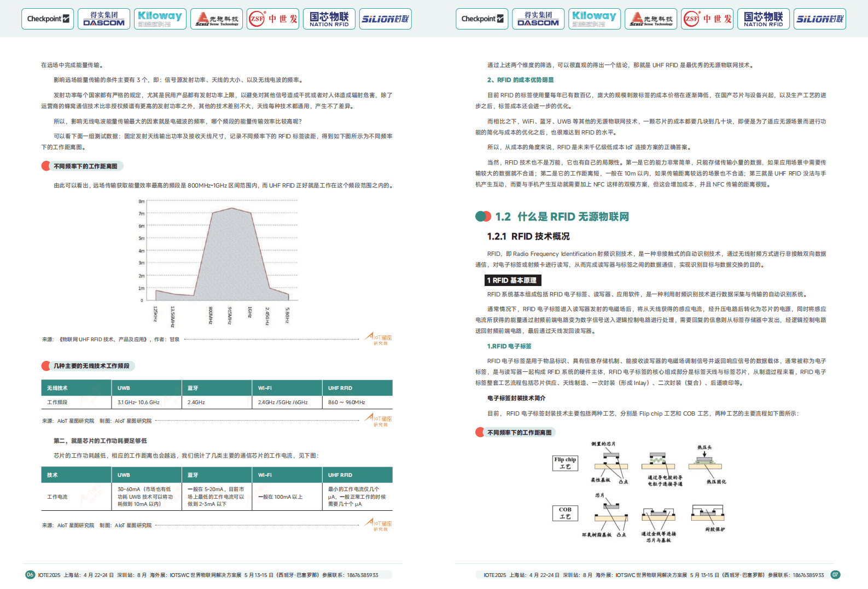
Task: Click the 125KHz axis label on the chart
Action: [155, 315]
